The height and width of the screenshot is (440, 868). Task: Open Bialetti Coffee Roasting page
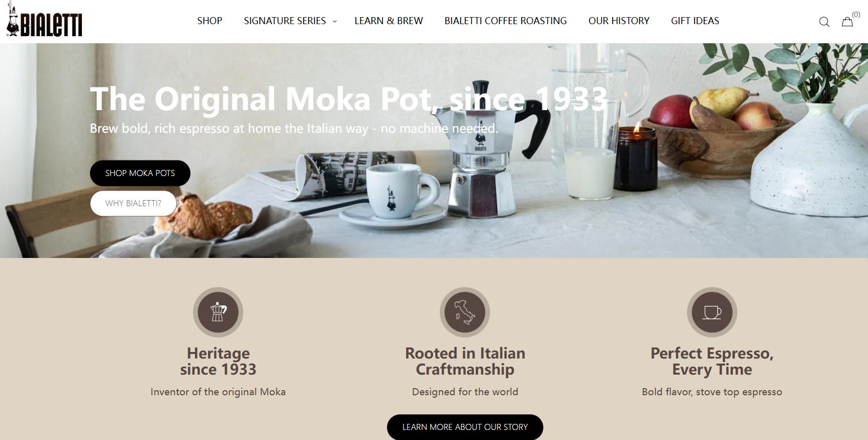click(x=506, y=21)
